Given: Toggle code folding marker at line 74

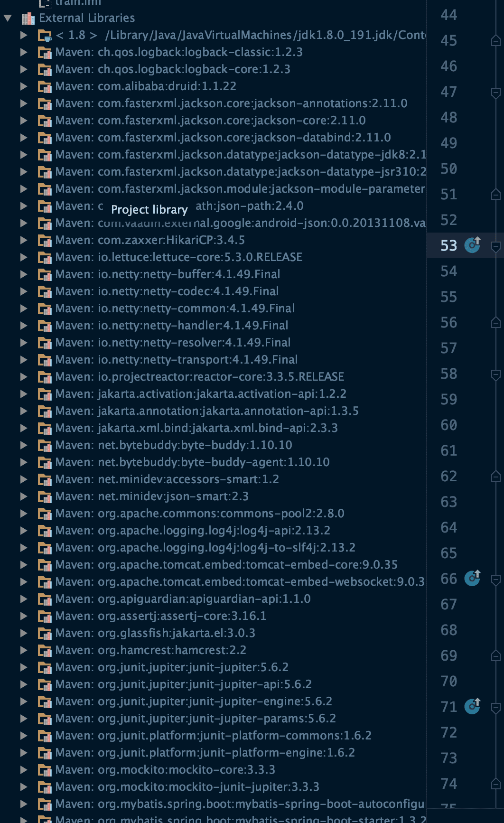Looking at the screenshot, I should 495,784.
